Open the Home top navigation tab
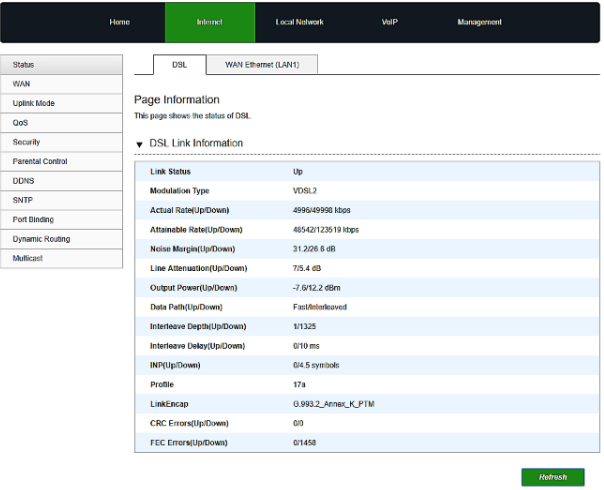Screen dimensions: 604x490 [119, 22]
